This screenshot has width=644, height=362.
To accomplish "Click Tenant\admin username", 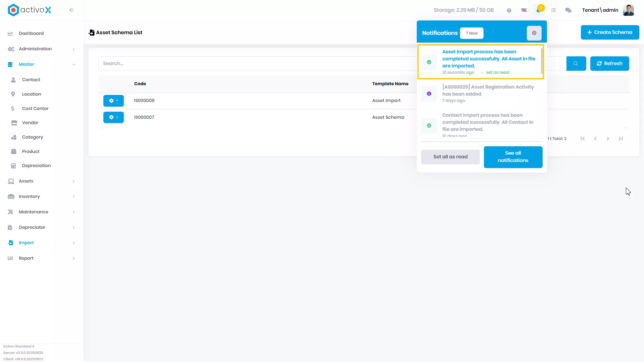I will tap(600, 10).
